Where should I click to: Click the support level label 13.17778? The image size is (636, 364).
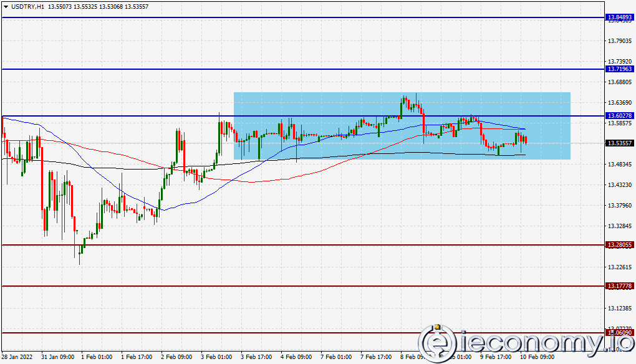click(620, 287)
